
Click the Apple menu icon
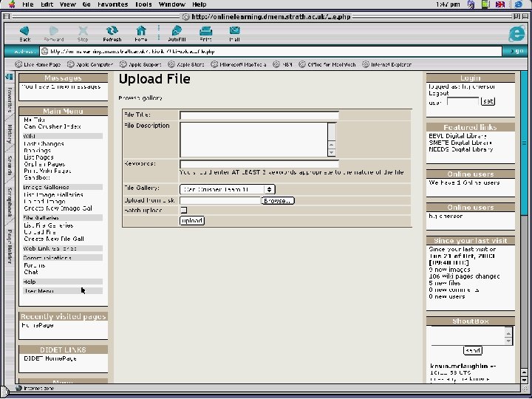(x=12, y=4)
